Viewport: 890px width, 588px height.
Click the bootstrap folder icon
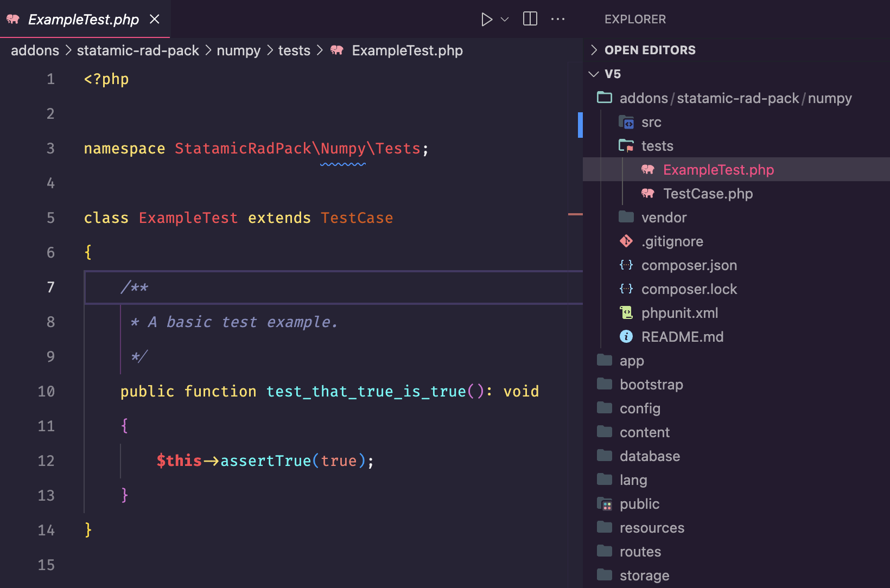point(605,384)
